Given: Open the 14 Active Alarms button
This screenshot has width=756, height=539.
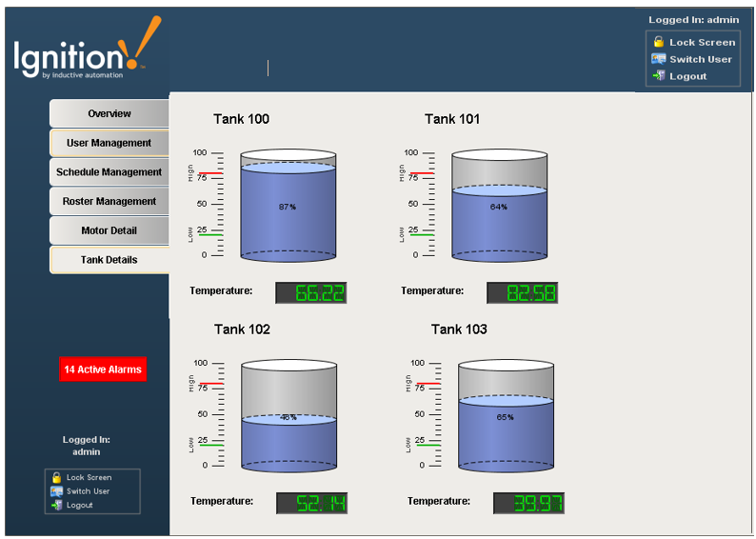Looking at the screenshot, I should coord(103,369).
